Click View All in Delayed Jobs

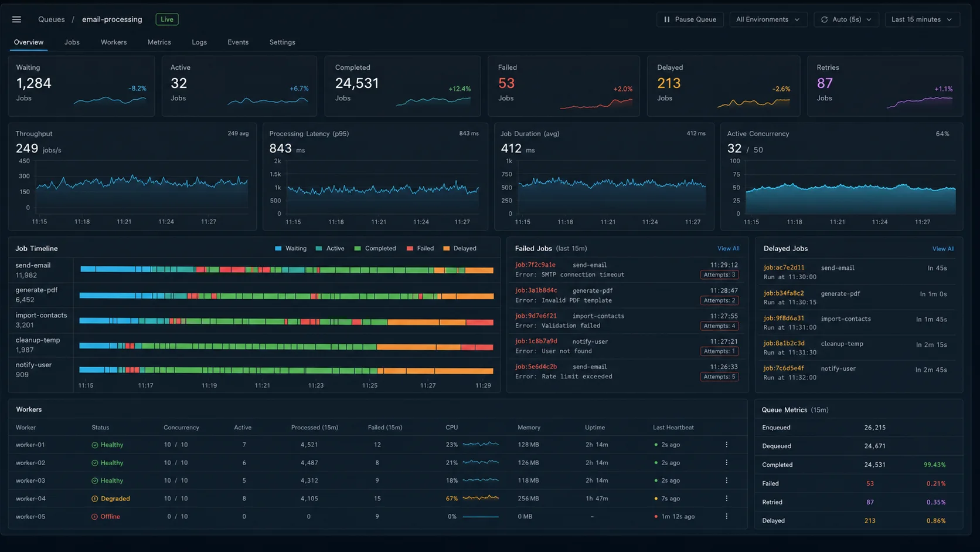[x=943, y=249]
